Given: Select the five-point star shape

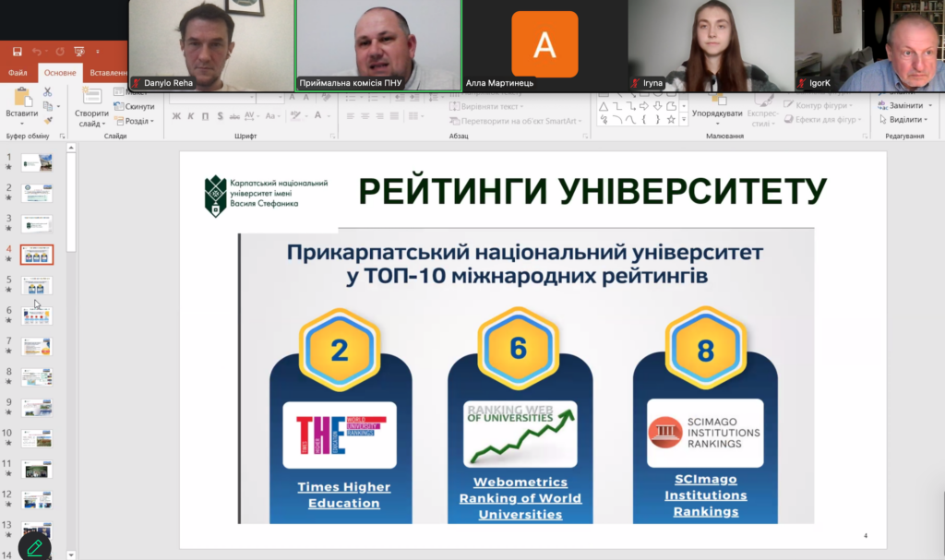Looking at the screenshot, I should pyautogui.click(x=671, y=120).
